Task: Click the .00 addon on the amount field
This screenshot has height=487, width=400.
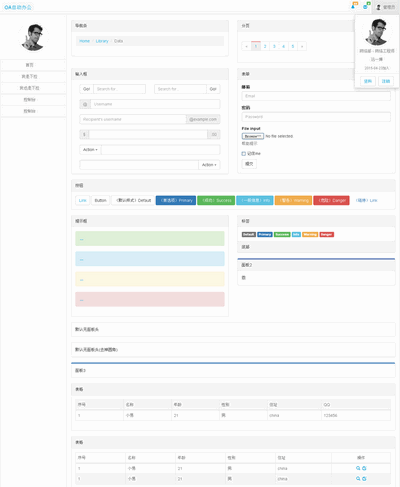Action: [x=214, y=134]
